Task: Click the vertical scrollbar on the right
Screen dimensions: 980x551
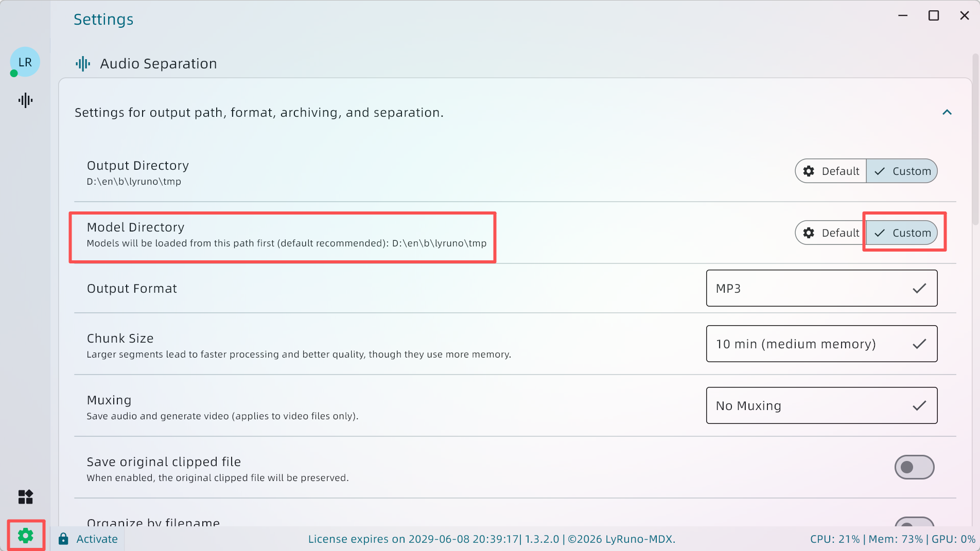Action: pyautogui.click(x=975, y=139)
